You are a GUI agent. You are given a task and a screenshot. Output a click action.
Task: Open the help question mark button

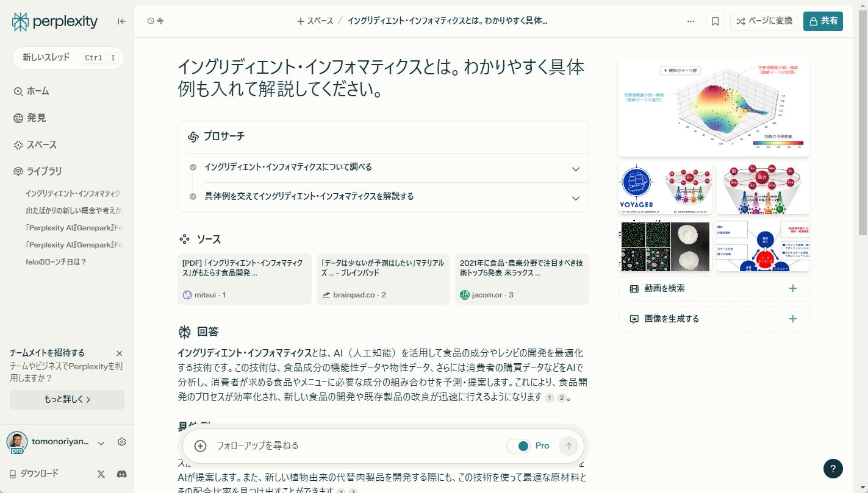pos(833,469)
